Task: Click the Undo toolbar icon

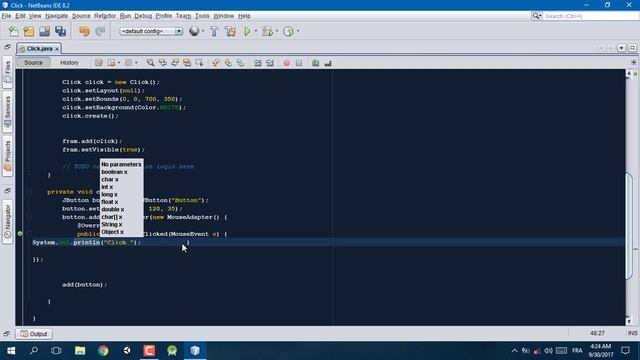Action: (x=84, y=31)
